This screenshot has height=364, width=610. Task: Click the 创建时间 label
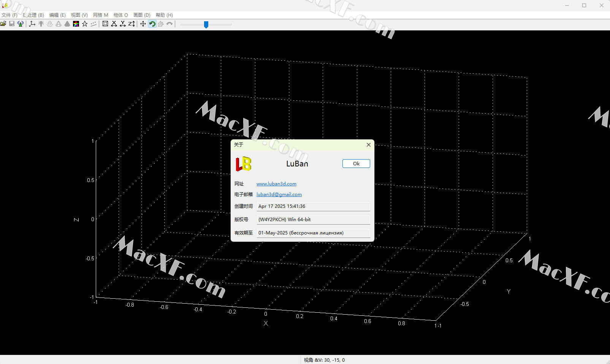click(244, 206)
